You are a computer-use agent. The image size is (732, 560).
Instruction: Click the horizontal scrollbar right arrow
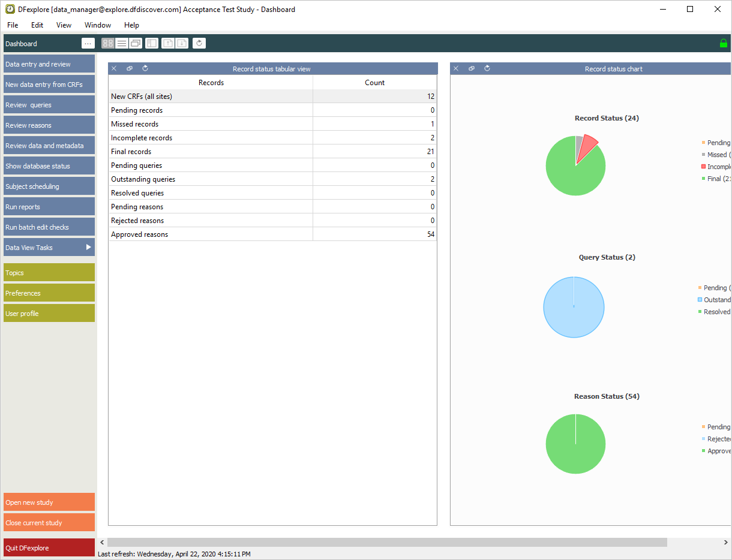click(x=725, y=542)
